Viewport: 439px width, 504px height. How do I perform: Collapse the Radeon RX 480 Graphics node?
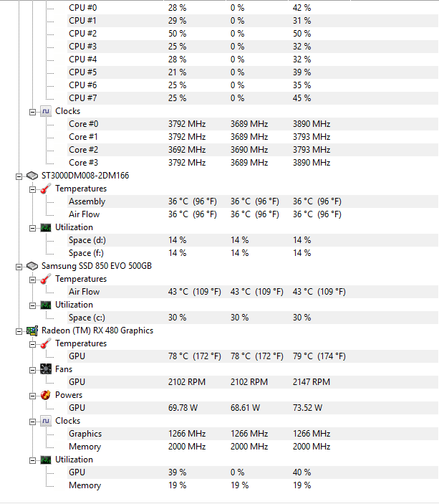tap(19, 331)
